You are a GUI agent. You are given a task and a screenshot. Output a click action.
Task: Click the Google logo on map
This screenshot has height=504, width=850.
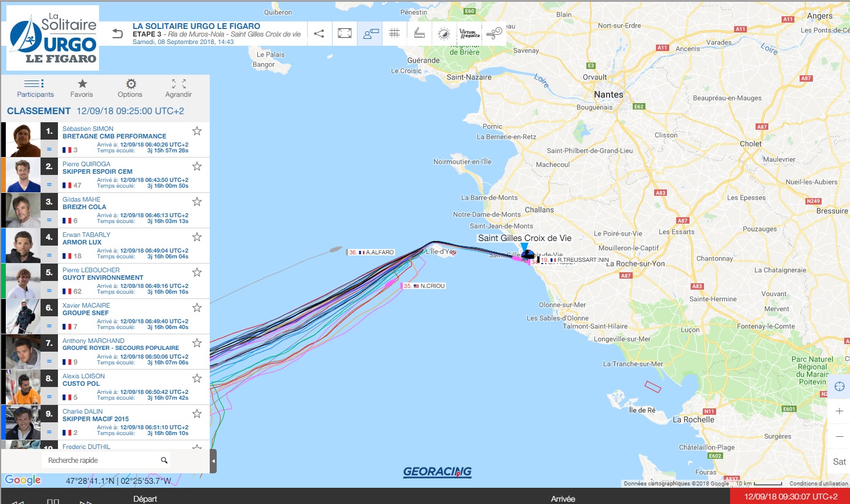tap(23, 480)
